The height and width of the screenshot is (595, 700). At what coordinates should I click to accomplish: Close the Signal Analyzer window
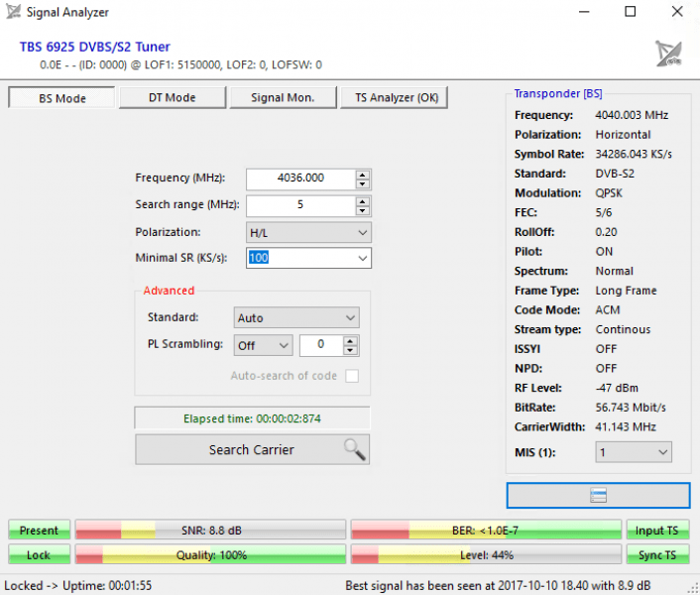(x=677, y=12)
